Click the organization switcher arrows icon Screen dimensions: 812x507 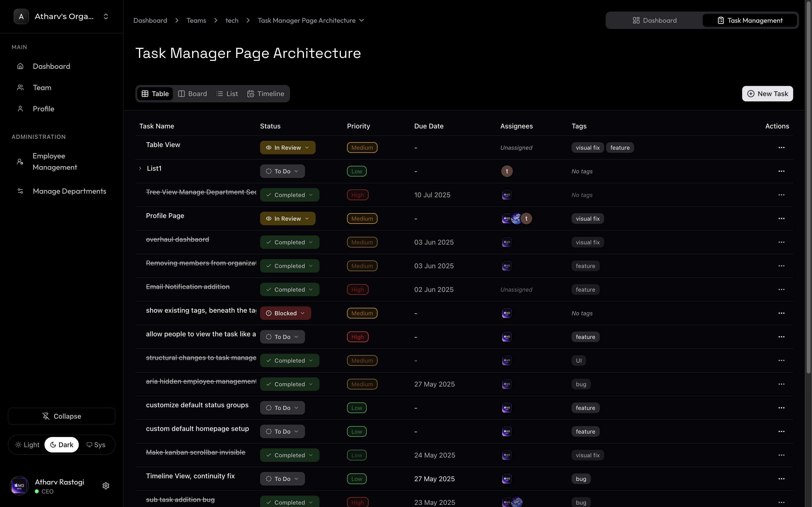coord(106,16)
